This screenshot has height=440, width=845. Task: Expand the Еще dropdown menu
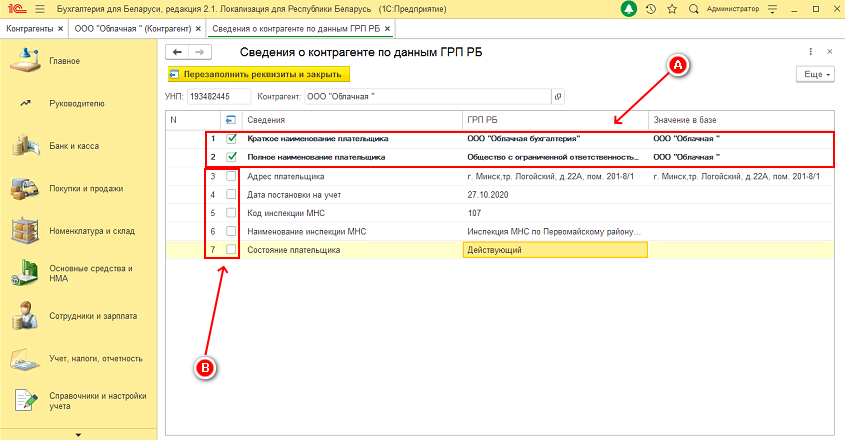point(815,74)
